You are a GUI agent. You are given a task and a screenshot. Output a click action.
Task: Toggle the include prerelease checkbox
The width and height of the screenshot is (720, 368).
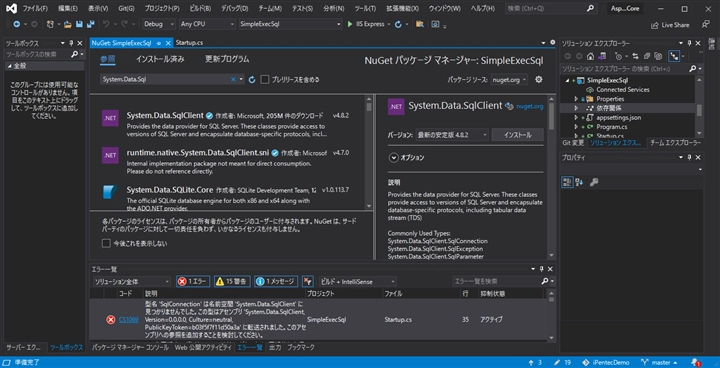(x=264, y=79)
